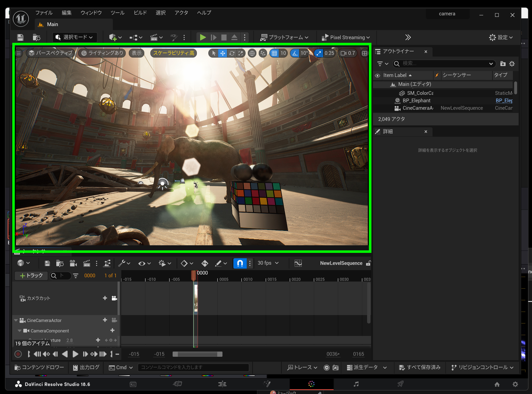Screen dimensions: 532x394
Task: Open the 30 fps frame rate dropdown
Action: tap(268, 263)
